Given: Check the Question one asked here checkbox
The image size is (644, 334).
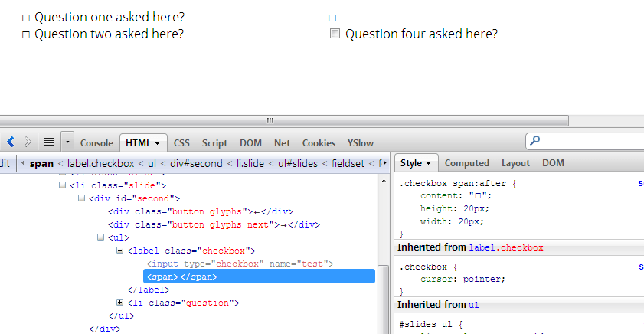Looking at the screenshot, I should tap(26, 18).
